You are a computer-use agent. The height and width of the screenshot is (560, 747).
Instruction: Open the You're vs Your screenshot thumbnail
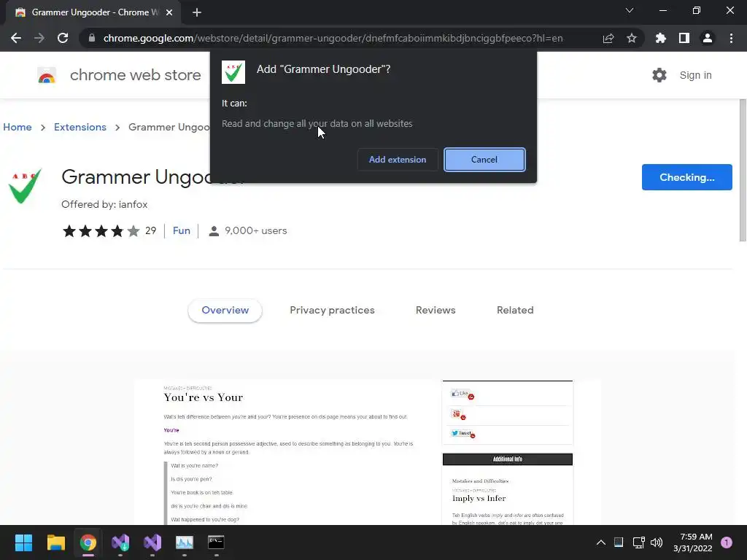click(368, 452)
